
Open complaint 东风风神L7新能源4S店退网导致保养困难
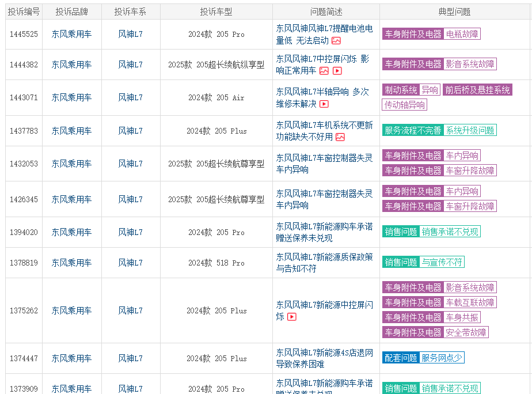pyautogui.click(x=324, y=358)
